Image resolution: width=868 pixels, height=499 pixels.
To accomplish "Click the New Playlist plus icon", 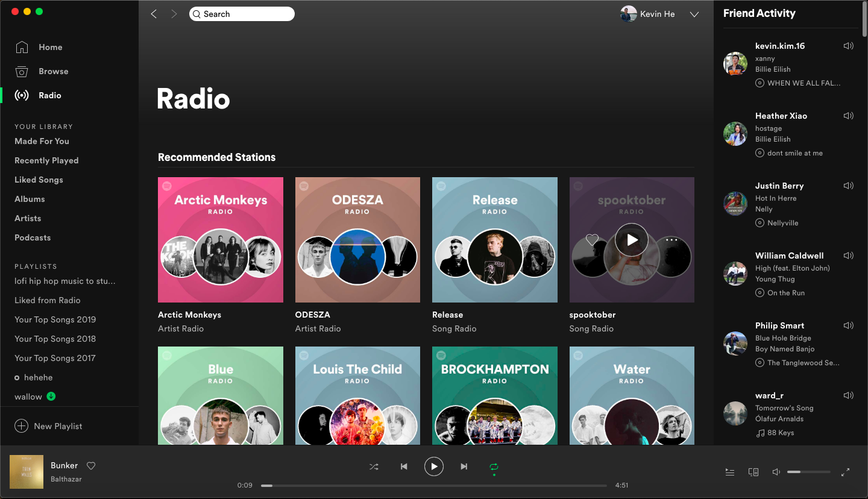I will (21, 426).
